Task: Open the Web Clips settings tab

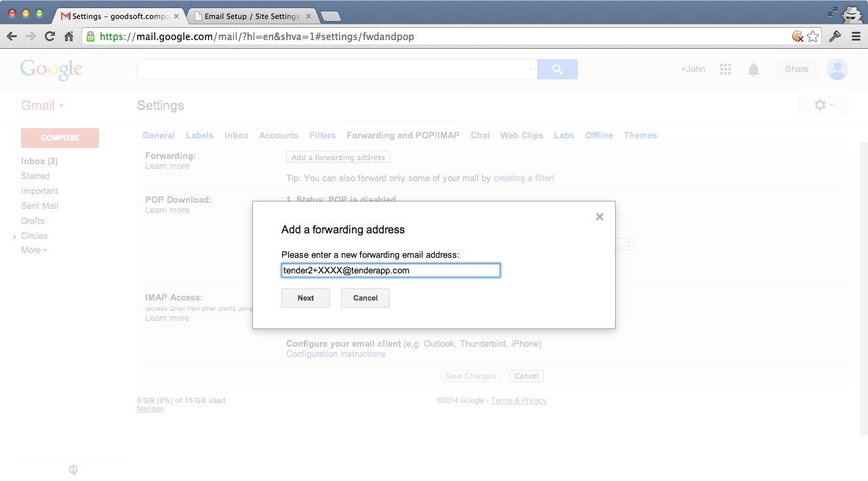Action: 521,136
